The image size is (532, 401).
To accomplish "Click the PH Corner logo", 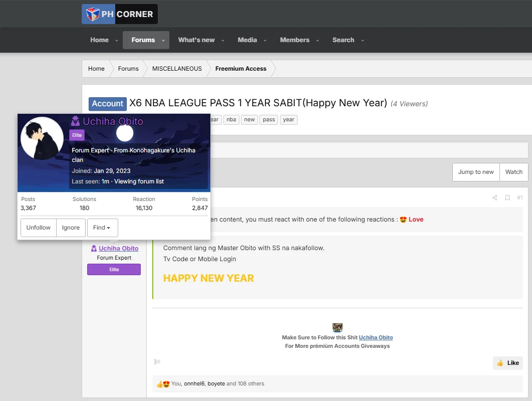I will [119, 14].
